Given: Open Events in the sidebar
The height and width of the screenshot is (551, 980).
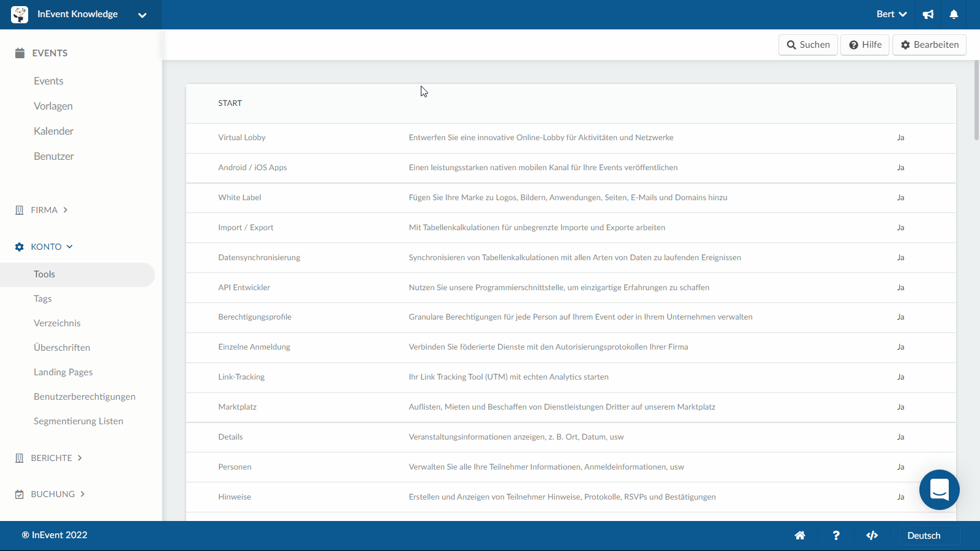Looking at the screenshot, I should (48, 81).
